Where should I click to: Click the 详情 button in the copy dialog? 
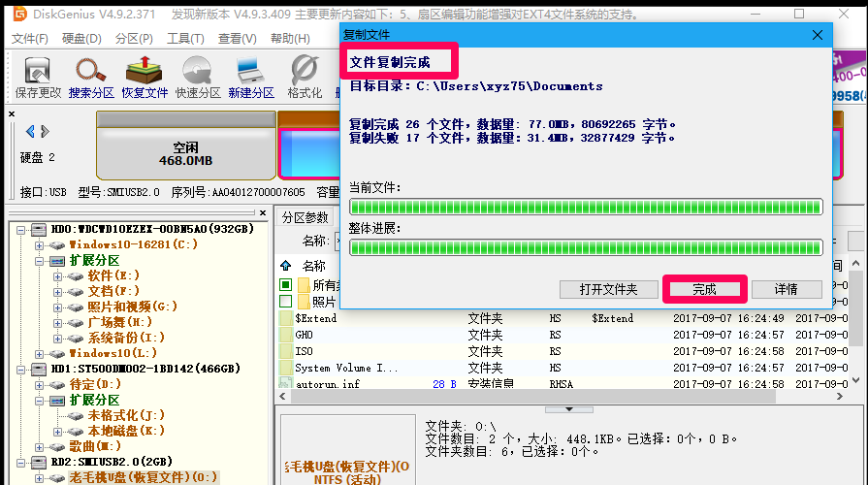pos(787,289)
